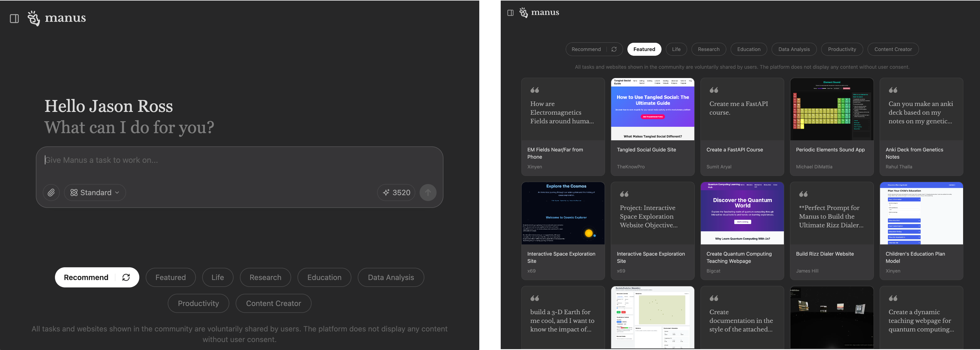Choose the large Content Creator pill
Image resolution: width=980 pixels, height=350 pixels.
point(273,303)
